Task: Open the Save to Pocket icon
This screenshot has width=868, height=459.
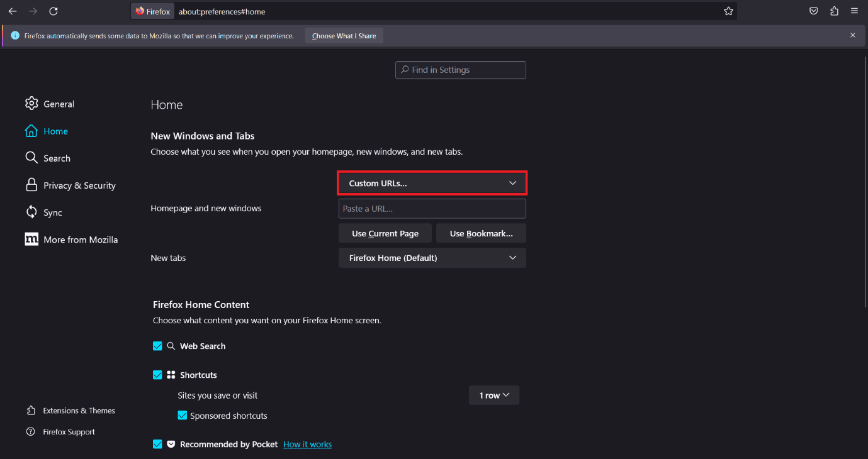Action: [814, 11]
